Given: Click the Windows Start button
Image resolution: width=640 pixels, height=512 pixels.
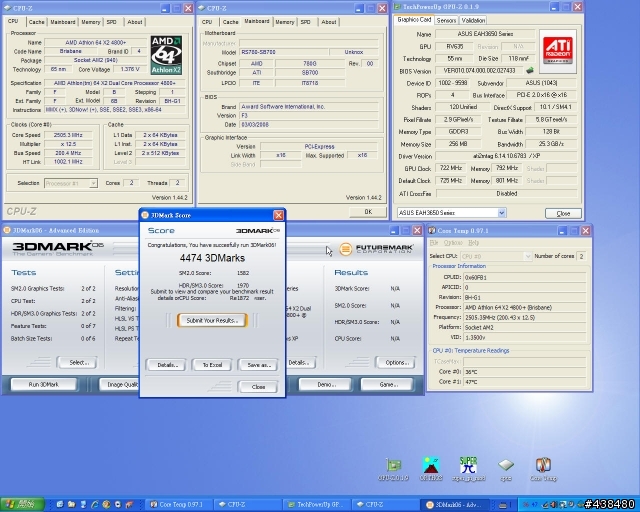Looking at the screenshot, I should click(x=22, y=505).
